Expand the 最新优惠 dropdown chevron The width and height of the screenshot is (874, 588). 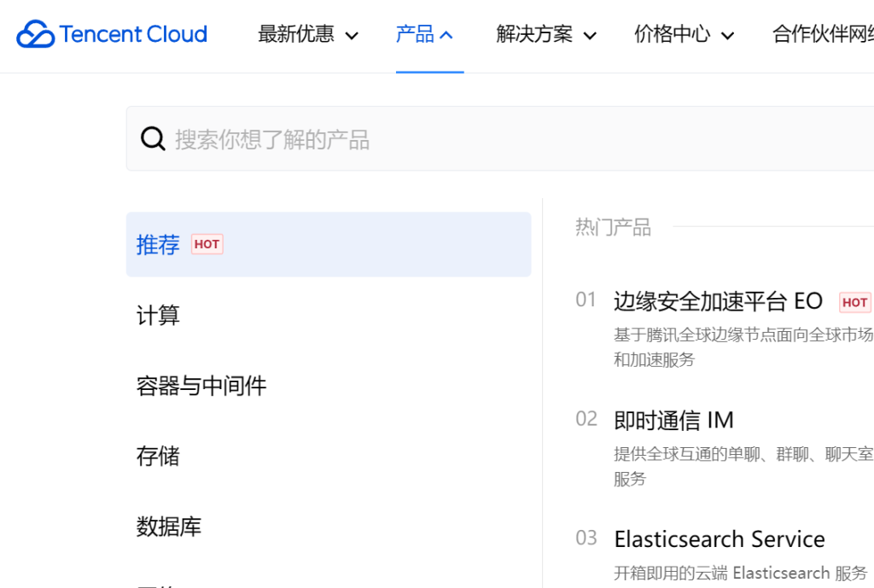[x=351, y=36]
